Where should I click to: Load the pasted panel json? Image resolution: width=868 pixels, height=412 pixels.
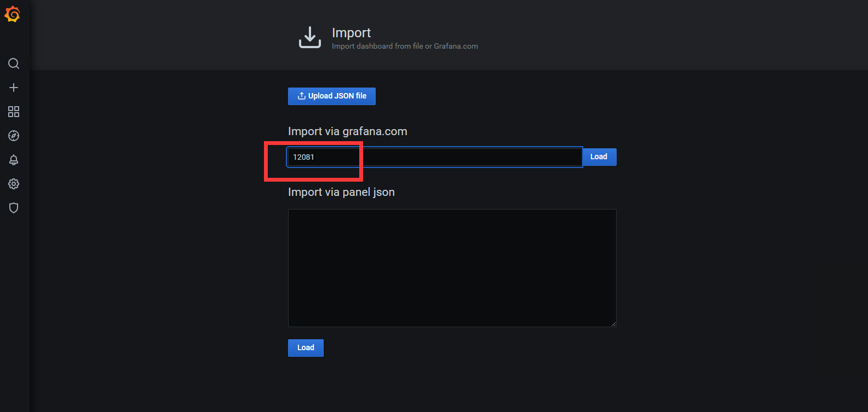pyautogui.click(x=306, y=348)
